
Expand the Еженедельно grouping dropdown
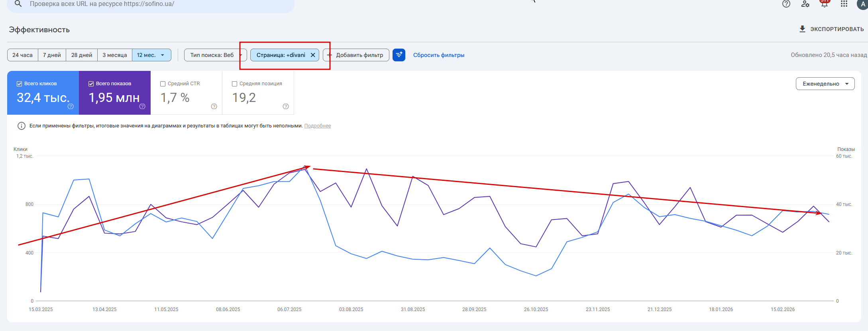pos(825,84)
